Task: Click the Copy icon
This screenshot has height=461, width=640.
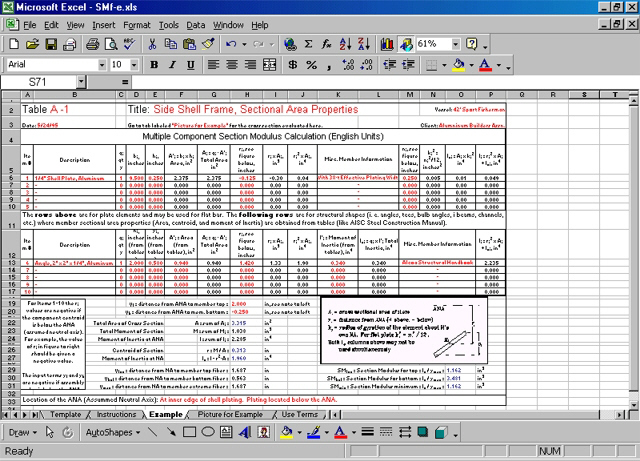Action: coord(171,44)
